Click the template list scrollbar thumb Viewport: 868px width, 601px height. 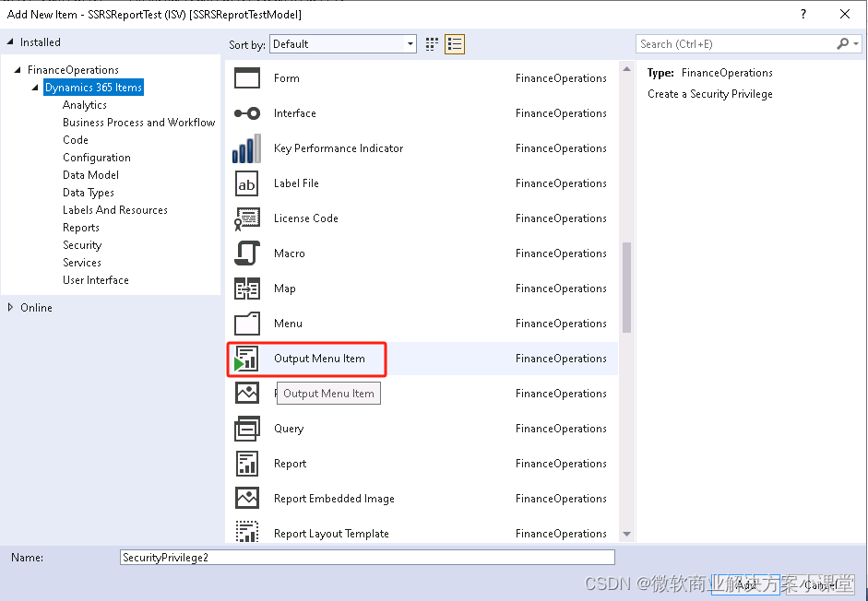626,288
